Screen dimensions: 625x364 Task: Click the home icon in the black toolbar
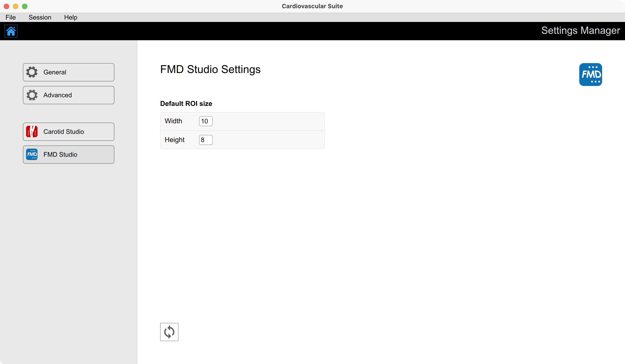coord(11,31)
